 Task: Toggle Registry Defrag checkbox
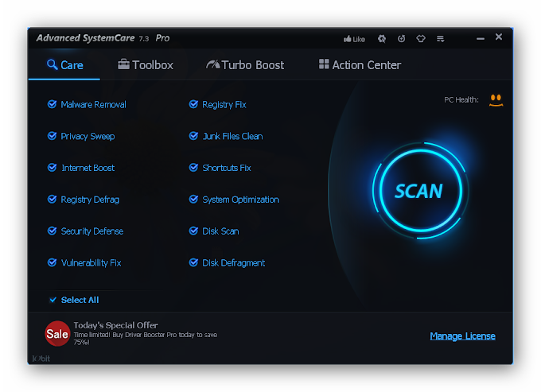[52, 200]
